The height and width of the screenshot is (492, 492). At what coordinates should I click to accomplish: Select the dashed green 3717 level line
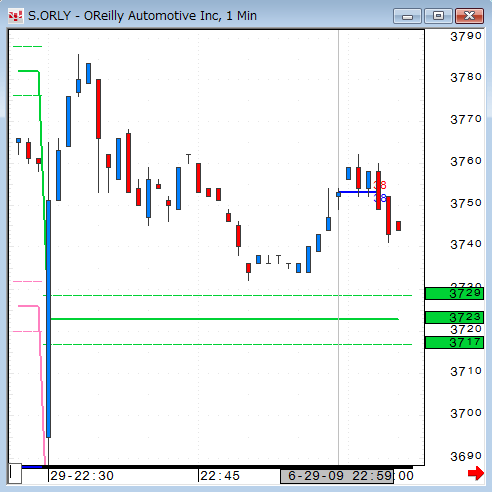point(228,344)
